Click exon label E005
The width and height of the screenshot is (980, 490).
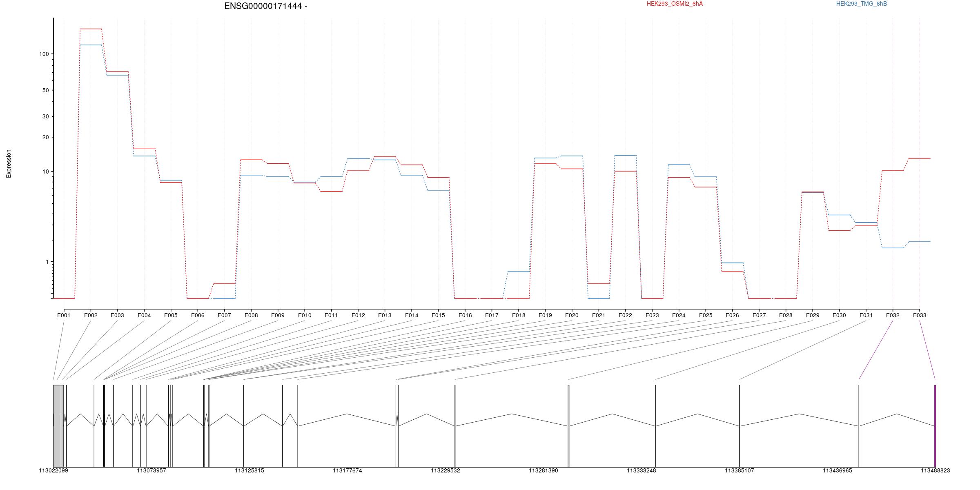tap(171, 315)
